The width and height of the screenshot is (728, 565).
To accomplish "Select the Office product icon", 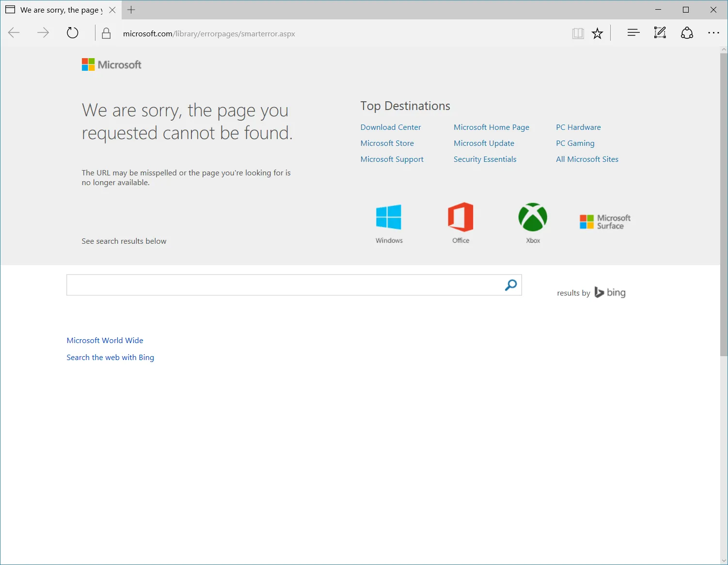I will click(460, 218).
